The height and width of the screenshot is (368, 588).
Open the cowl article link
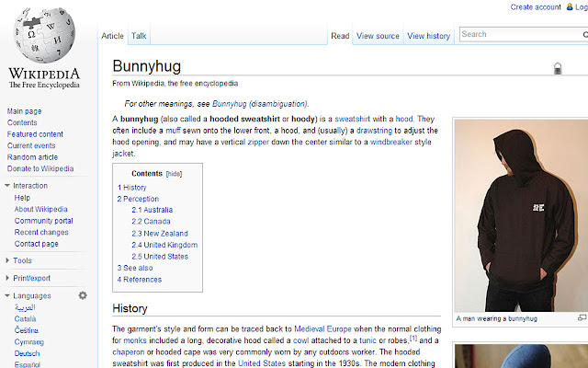click(300, 340)
